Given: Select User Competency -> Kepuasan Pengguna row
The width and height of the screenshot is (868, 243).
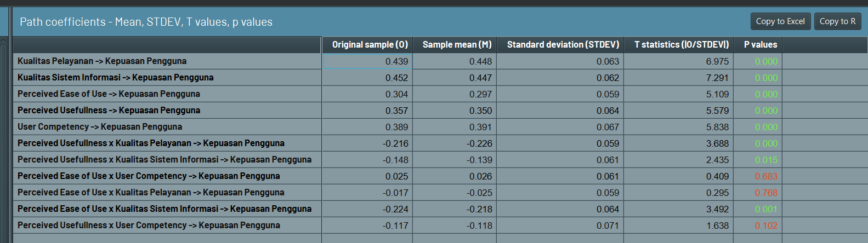Looking at the screenshot, I should [100, 127].
